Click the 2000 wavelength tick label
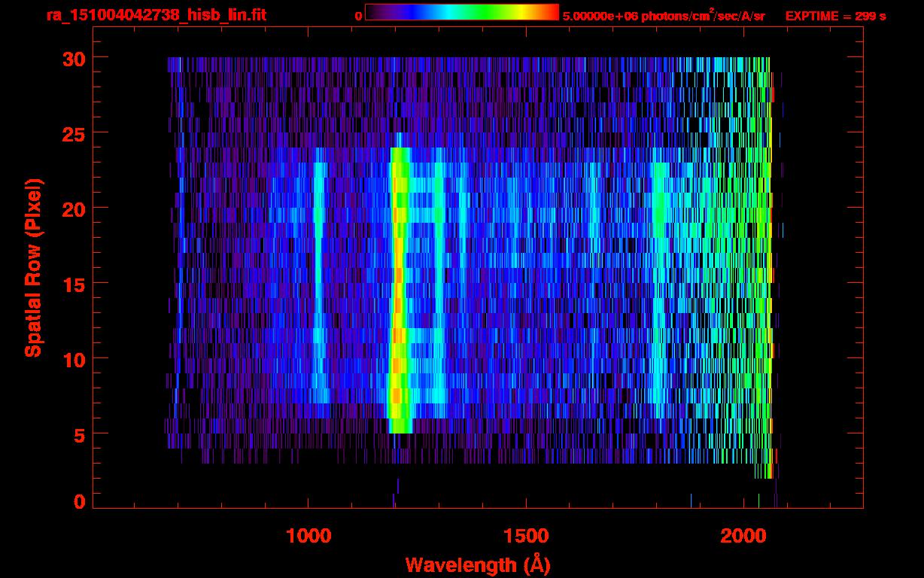924x578 pixels. click(743, 536)
